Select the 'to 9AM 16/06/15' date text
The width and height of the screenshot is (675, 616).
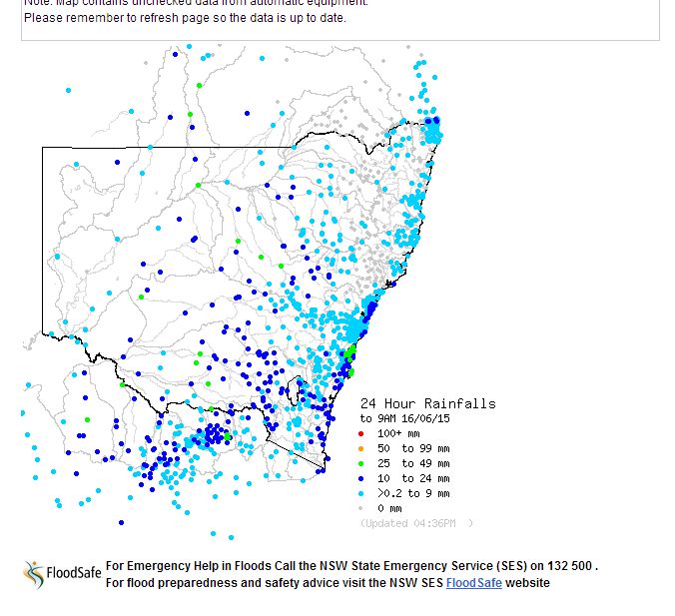pos(404,418)
